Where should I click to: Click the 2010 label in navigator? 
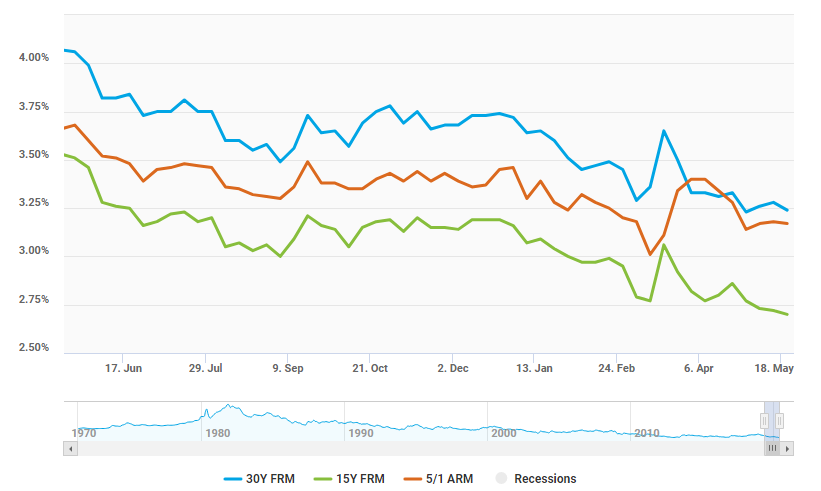pyautogui.click(x=647, y=433)
